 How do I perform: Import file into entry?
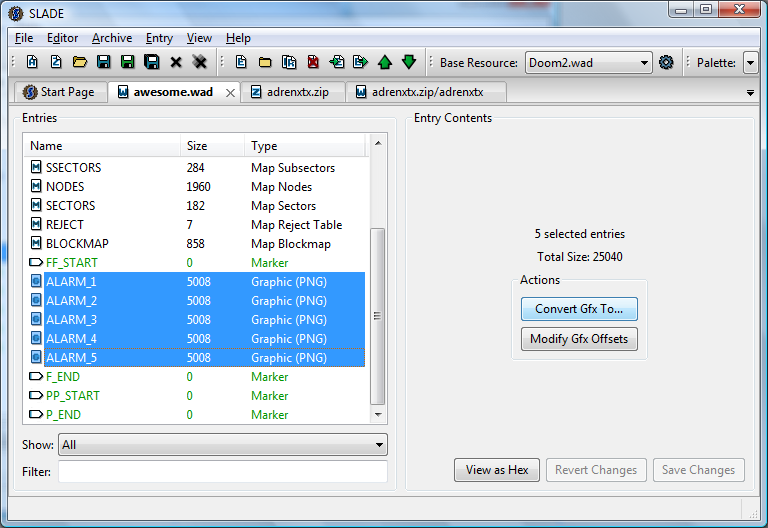click(337, 62)
